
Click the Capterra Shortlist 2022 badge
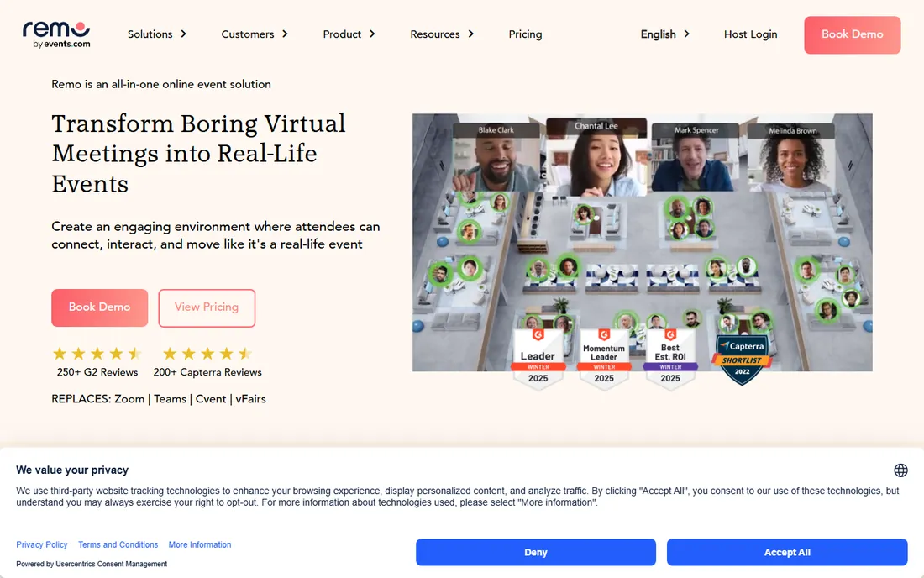click(742, 360)
